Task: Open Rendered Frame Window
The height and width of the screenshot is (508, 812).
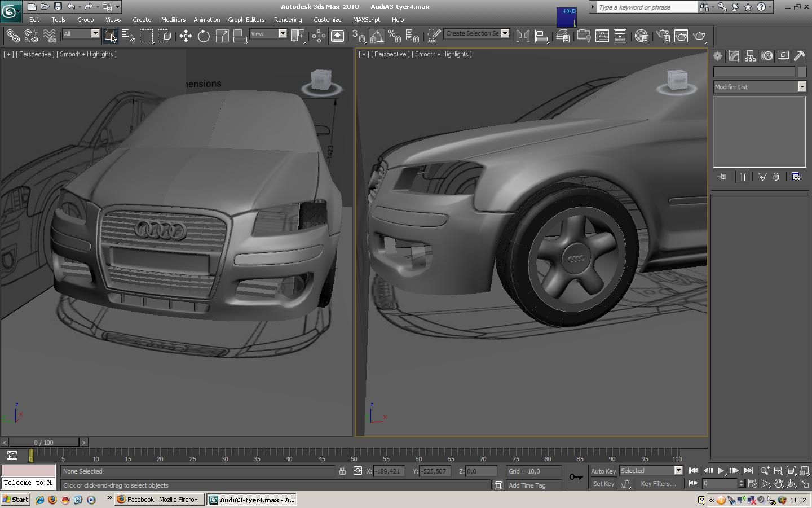Action: tap(681, 36)
